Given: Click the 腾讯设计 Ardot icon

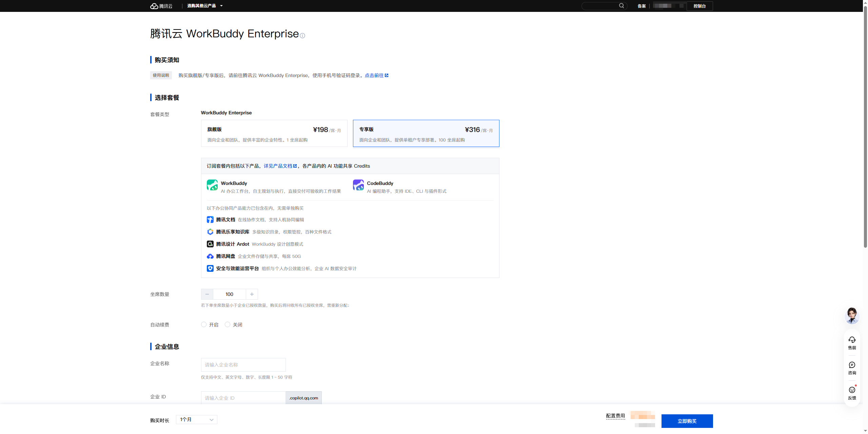Looking at the screenshot, I should pyautogui.click(x=210, y=244).
